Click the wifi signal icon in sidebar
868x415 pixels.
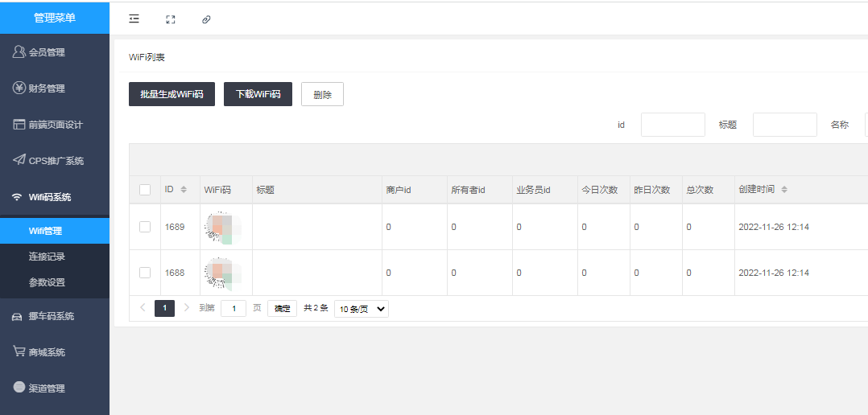coord(18,197)
